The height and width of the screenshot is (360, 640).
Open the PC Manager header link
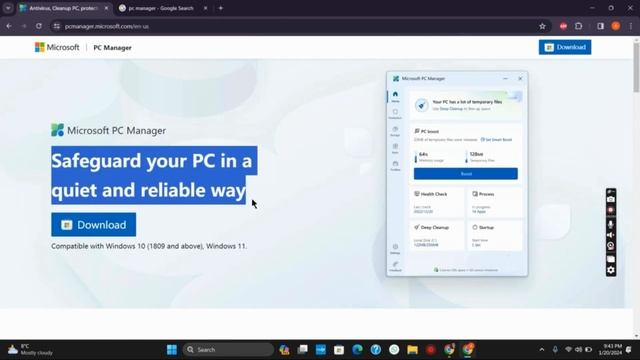112,48
